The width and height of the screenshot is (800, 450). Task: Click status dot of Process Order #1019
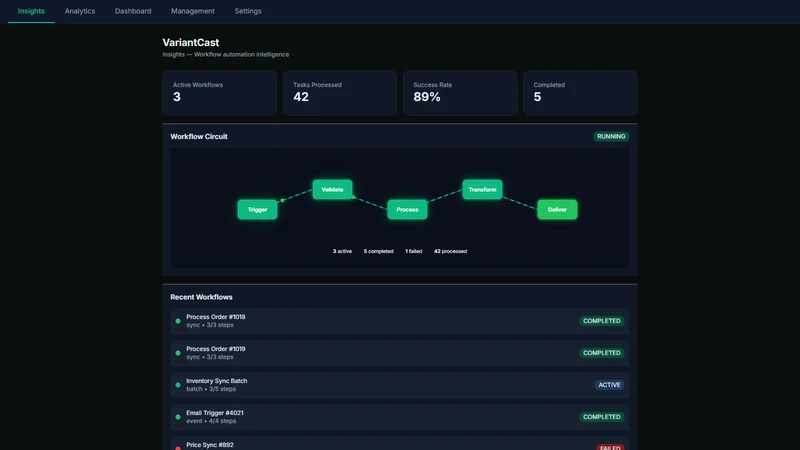pyautogui.click(x=178, y=353)
